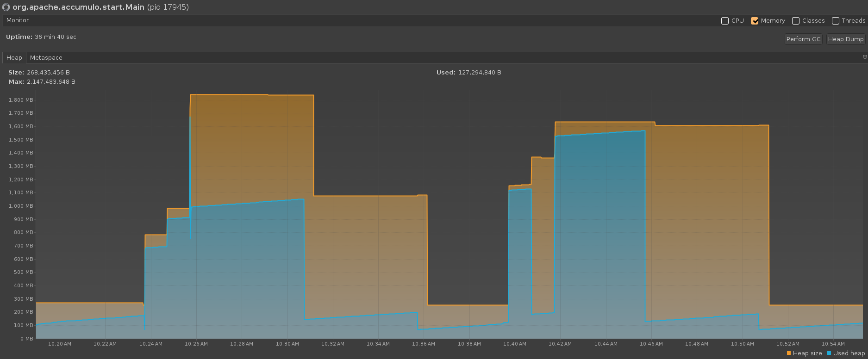
Task: Close the heap graph panel
Action: click(864, 57)
